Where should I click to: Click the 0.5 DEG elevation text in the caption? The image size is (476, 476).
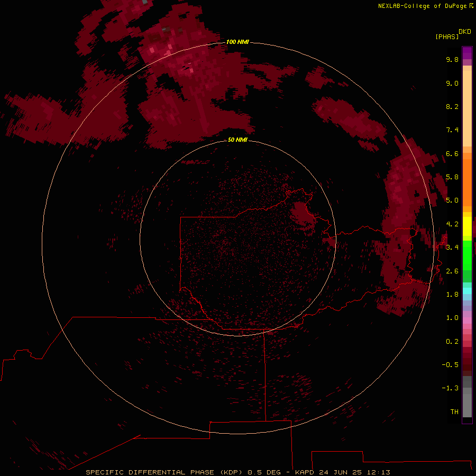[266, 472]
